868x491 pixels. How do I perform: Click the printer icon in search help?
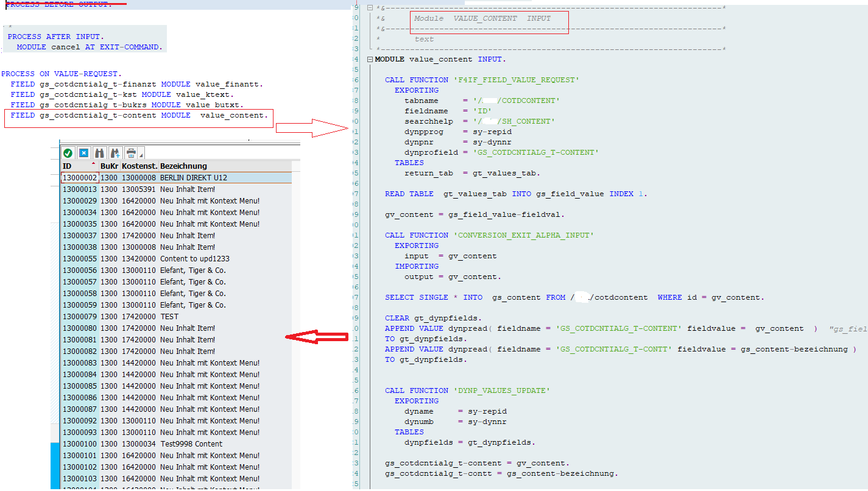click(x=130, y=153)
